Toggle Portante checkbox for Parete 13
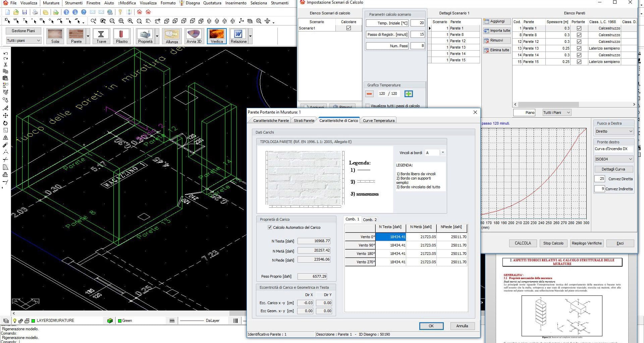Image resolution: width=644 pixels, height=343 pixels. pyautogui.click(x=579, y=48)
